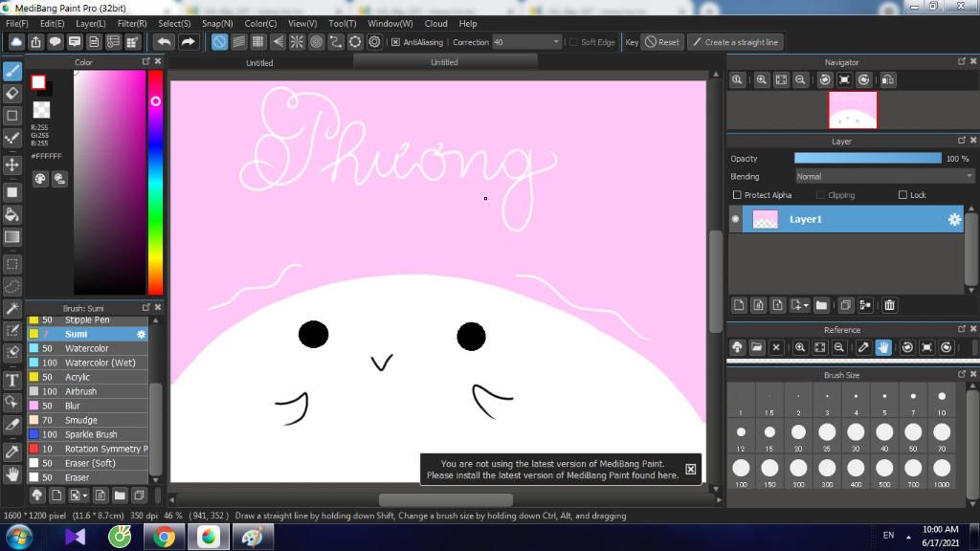Pick brush size 100 preset
Image resolution: width=980 pixels, height=551 pixels.
[741, 472]
